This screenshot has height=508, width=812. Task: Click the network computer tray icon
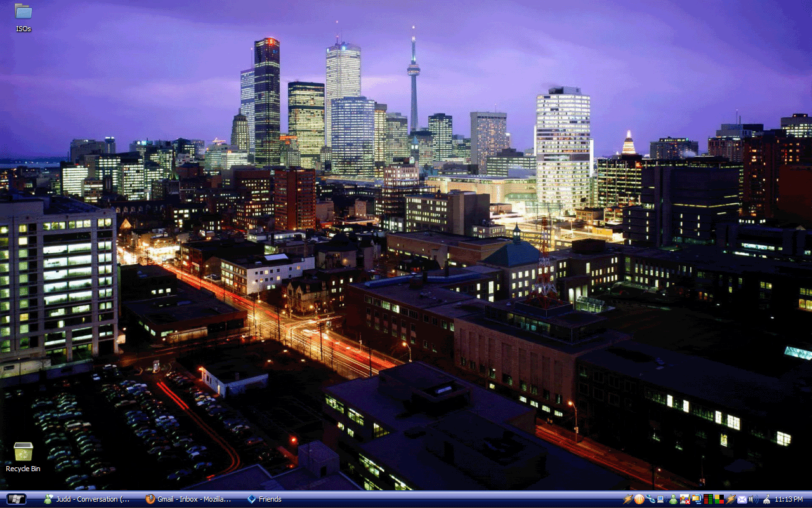point(661,499)
